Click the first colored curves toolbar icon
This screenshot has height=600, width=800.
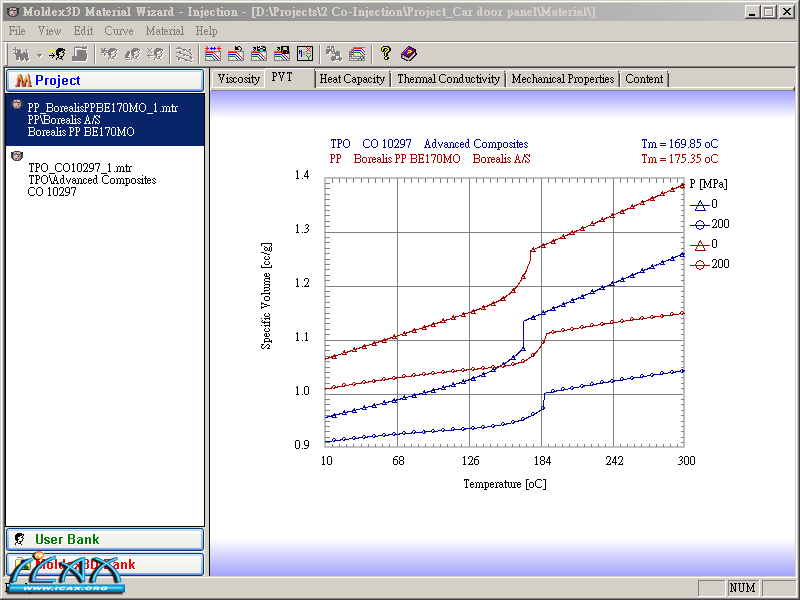213,54
